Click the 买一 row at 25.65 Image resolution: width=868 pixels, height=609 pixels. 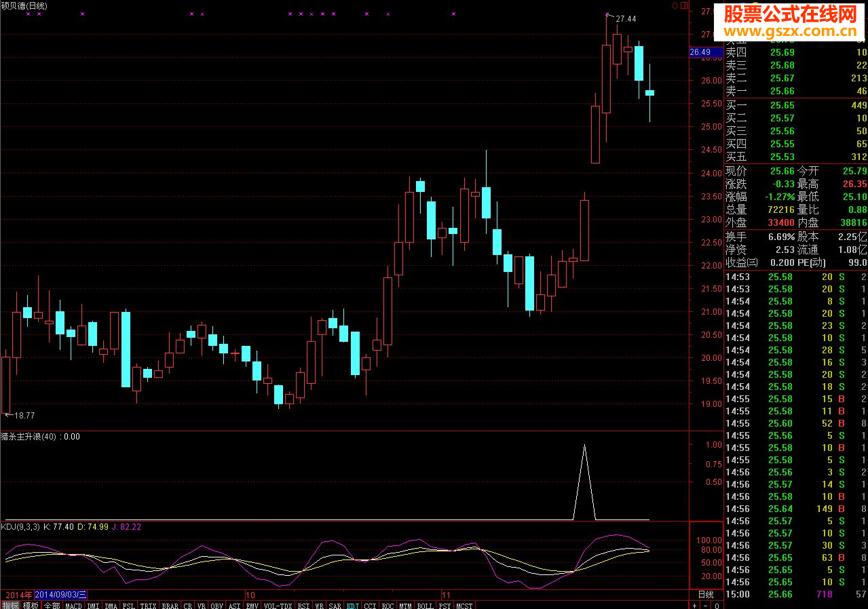pyautogui.click(x=796, y=105)
